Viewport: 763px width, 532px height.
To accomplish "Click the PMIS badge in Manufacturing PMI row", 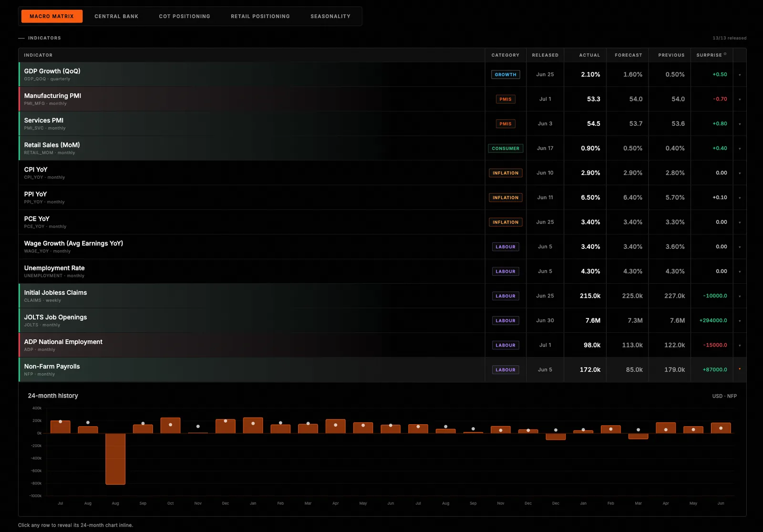I will click(x=505, y=99).
